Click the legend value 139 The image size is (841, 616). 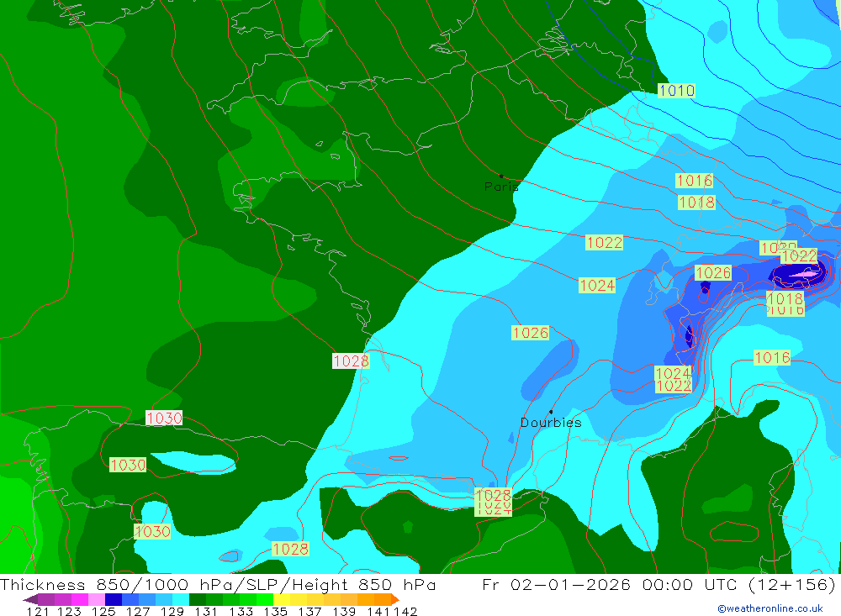point(344,612)
